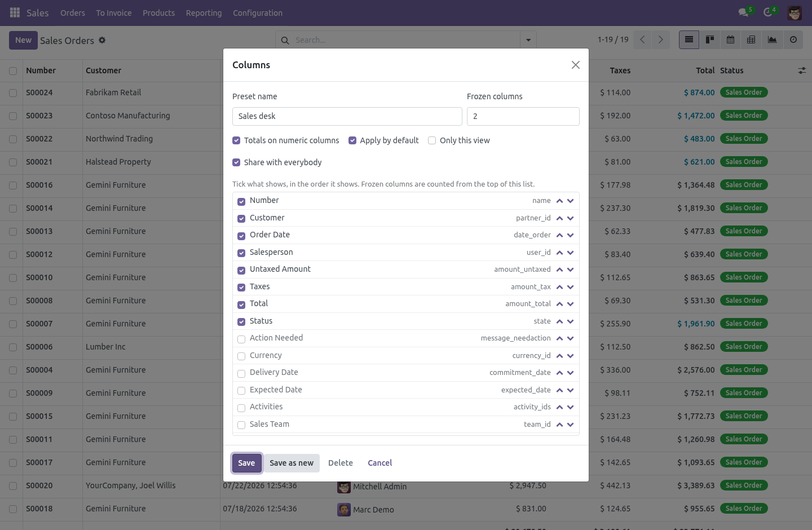This screenshot has height=530, width=812.
Task: Create a new sales order
Action: pos(23,40)
